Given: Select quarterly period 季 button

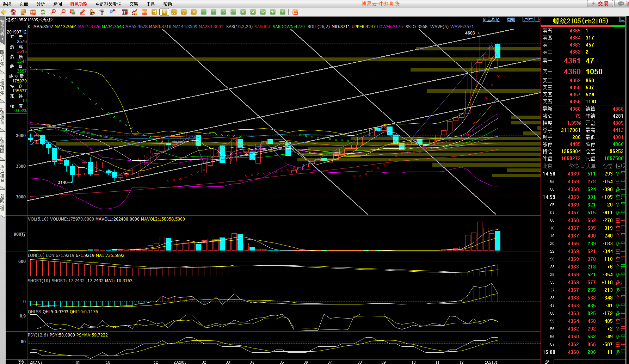Looking at the screenshot, I should point(184,12).
